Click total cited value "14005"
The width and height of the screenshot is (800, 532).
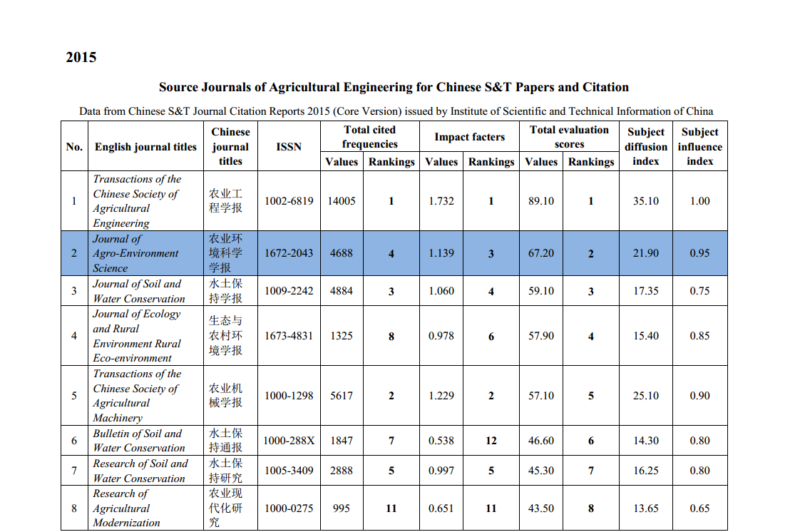(342, 201)
